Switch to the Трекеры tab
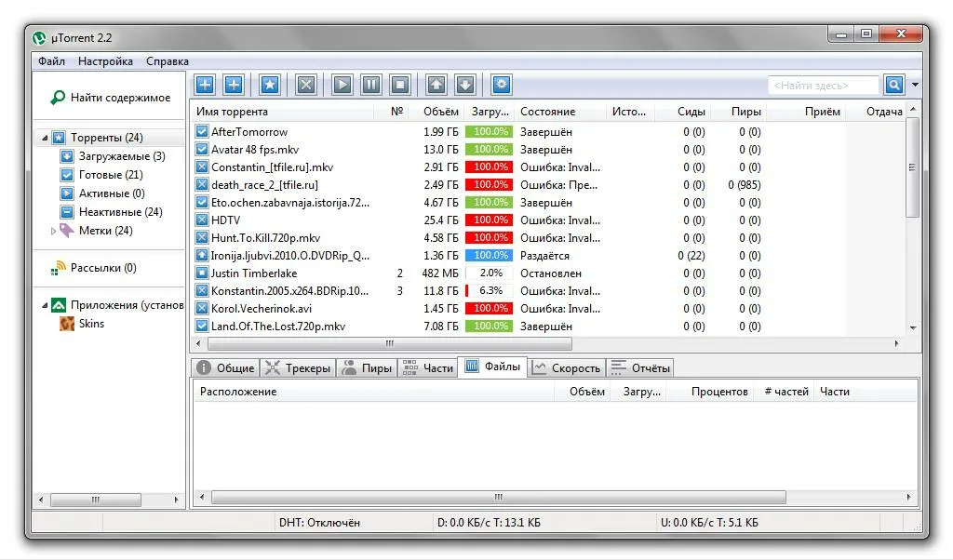This screenshot has width=953, height=560. [x=298, y=368]
